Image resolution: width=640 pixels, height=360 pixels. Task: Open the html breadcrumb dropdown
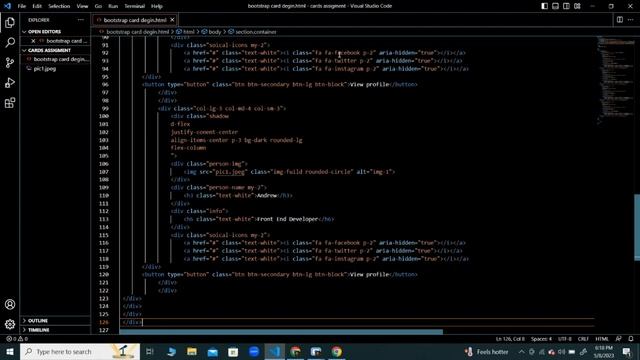[189, 32]
